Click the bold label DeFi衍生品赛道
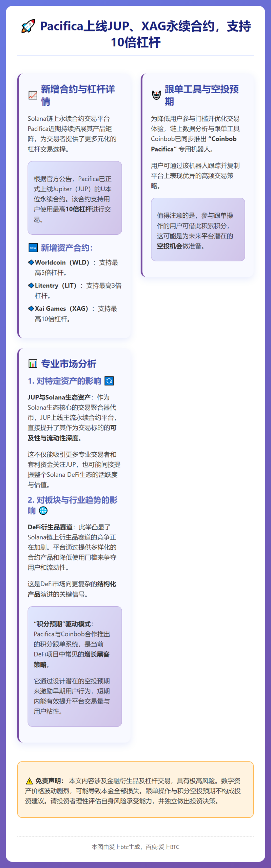The height and width of the screenshot is (868, 271). (50, 527)
